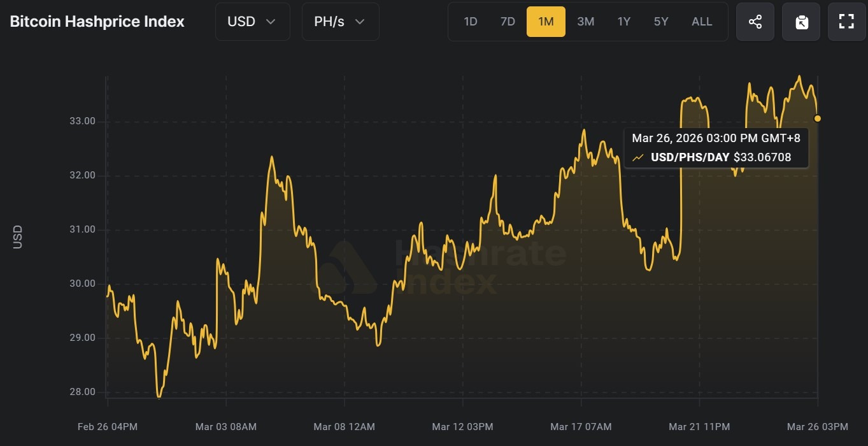Click the chevron next to PH/s
The width and height of the screenshot is (868, 446).
(359, 21)
